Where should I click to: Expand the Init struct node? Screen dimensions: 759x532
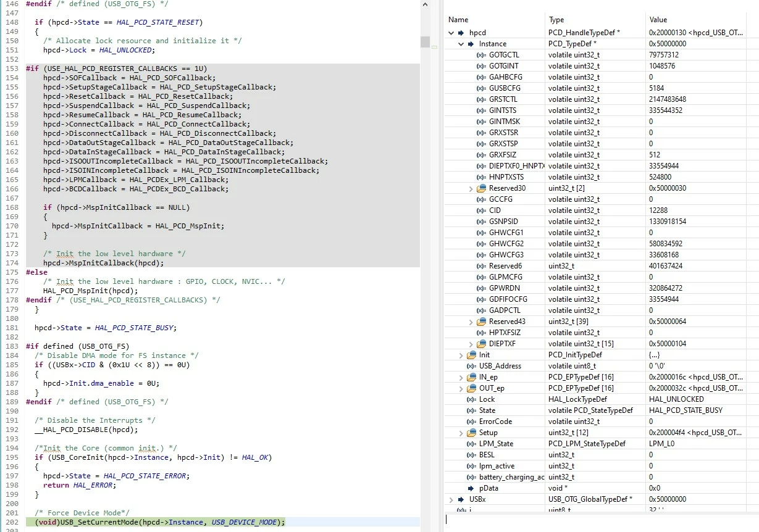pos(461,355)
